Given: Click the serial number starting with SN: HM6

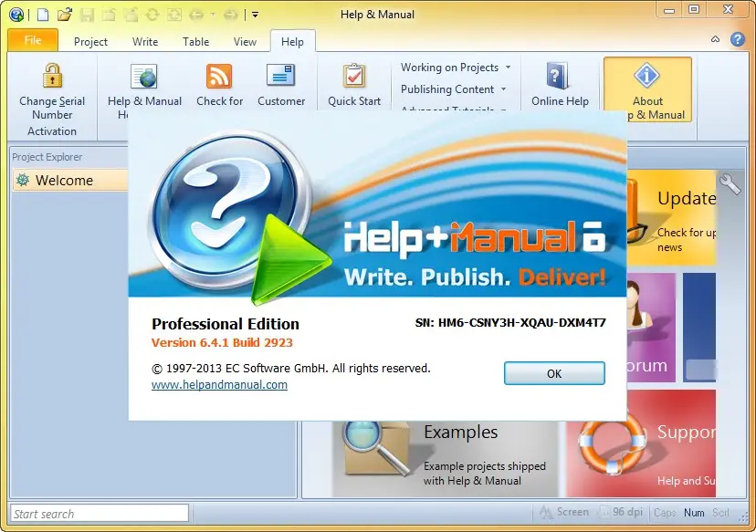Looking at the screenshot, I should coord(510,323).
